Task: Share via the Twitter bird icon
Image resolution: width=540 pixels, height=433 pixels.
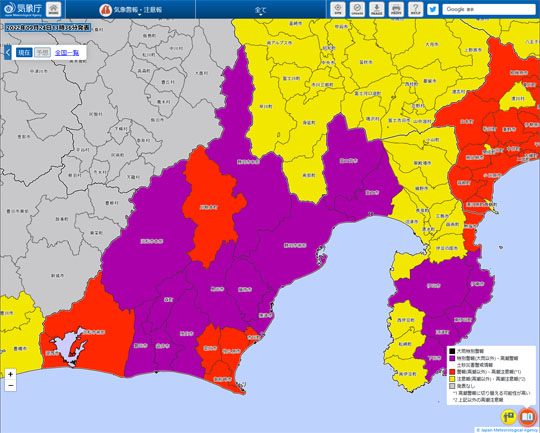Action: click(x=433, y=9)
